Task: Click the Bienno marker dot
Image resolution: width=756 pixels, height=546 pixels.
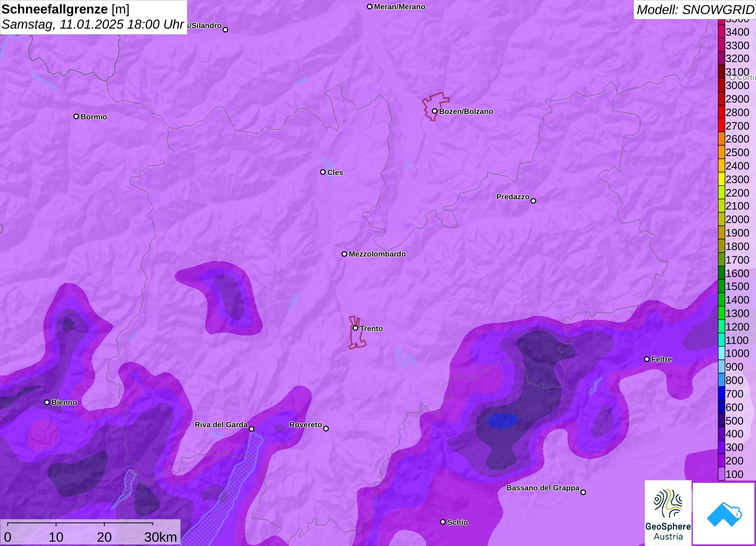Action: coord(47,402)
